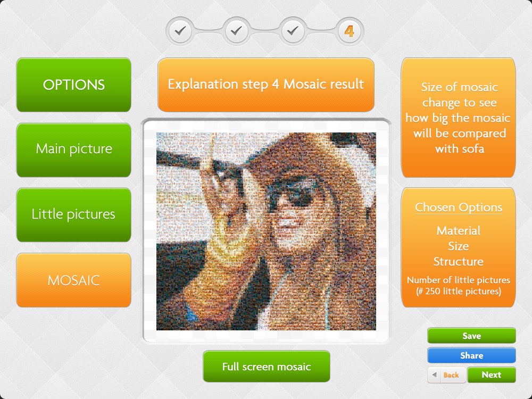Click the Chosen Options heading
The width and height of the screenshot is (532, 399).
click(x=459, y=207)
